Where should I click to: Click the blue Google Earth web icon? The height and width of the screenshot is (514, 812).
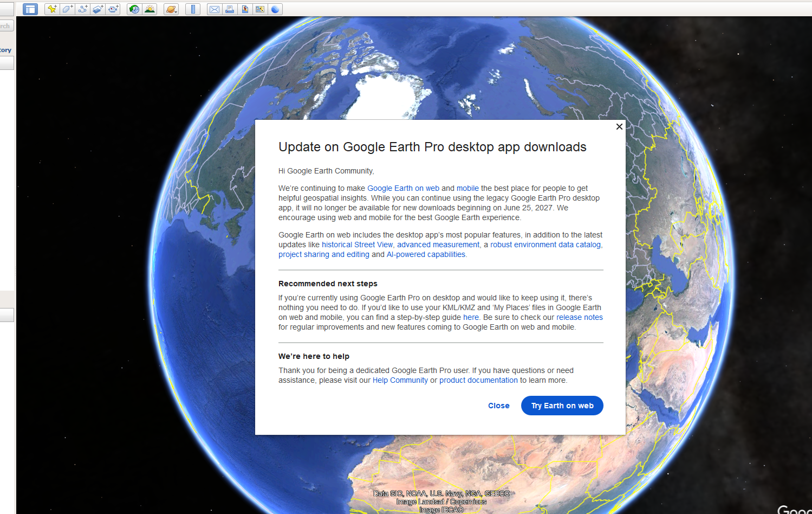[275, 9]
